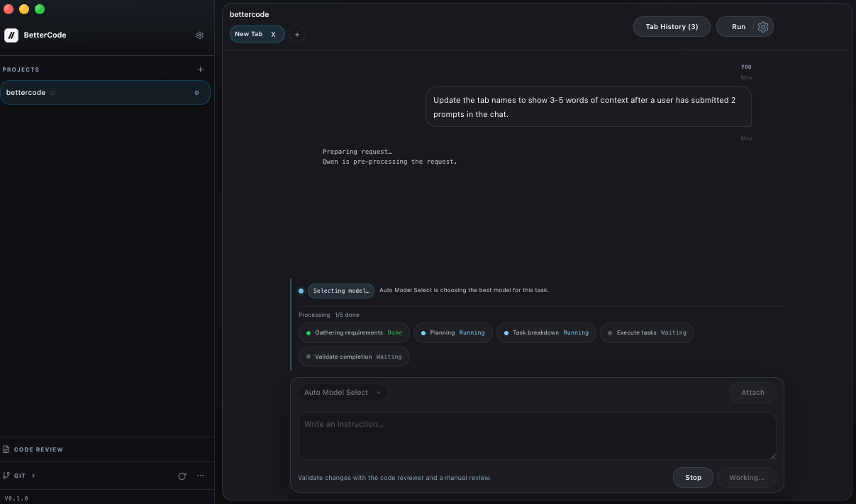Viewport: 856px width, 504px height.
Task: Click the Git branch icon
Action: point(6,475)
